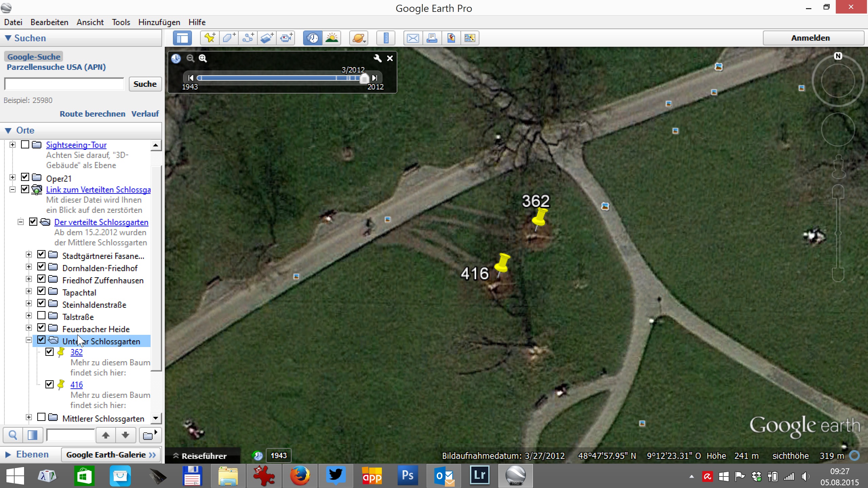Toggle the historical imagery clock icon

click(x=313, y=38)
